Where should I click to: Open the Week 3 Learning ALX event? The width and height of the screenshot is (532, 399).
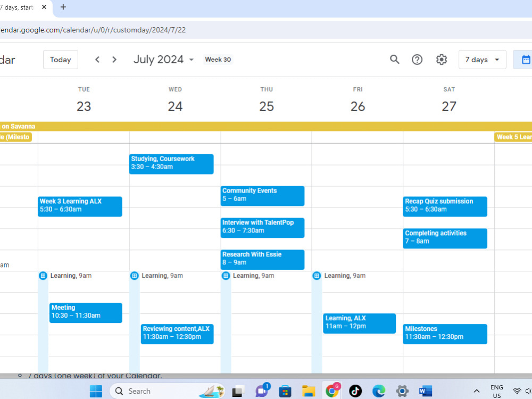point(80,206)
